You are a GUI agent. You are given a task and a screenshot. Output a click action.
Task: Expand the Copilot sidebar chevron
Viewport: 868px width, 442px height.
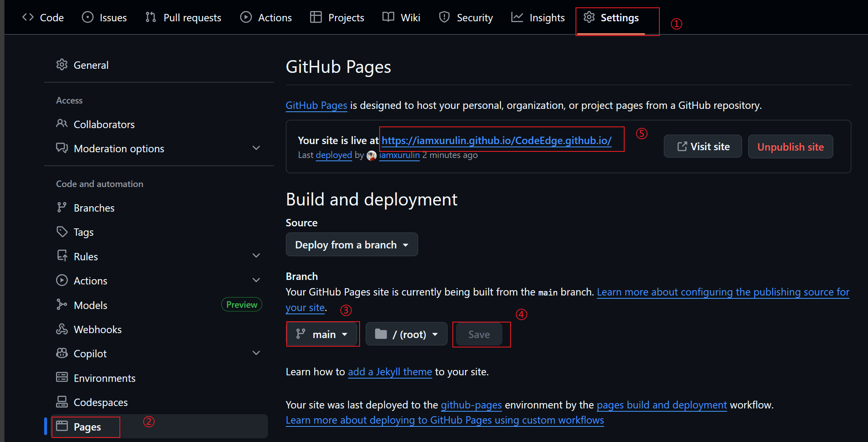[256, 353]
